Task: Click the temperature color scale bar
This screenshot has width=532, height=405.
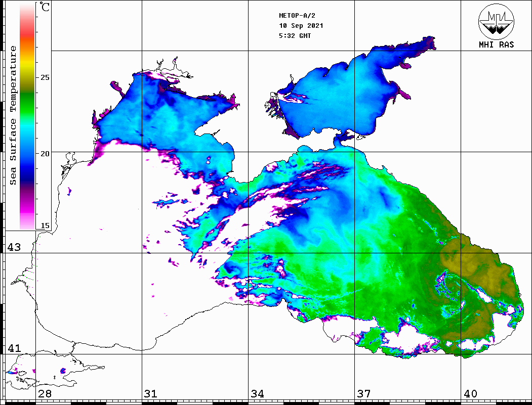Action: pyautogui.click(x=27, y=116)
